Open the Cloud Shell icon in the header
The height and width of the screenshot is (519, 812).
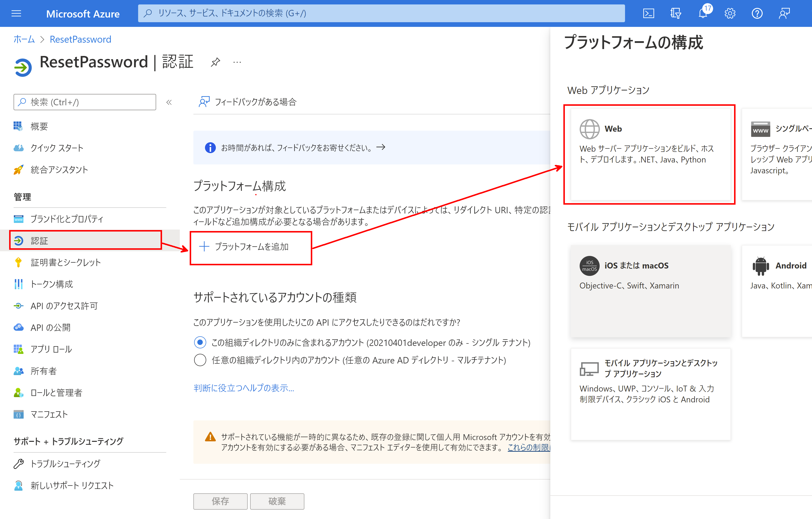coord(648,14)
